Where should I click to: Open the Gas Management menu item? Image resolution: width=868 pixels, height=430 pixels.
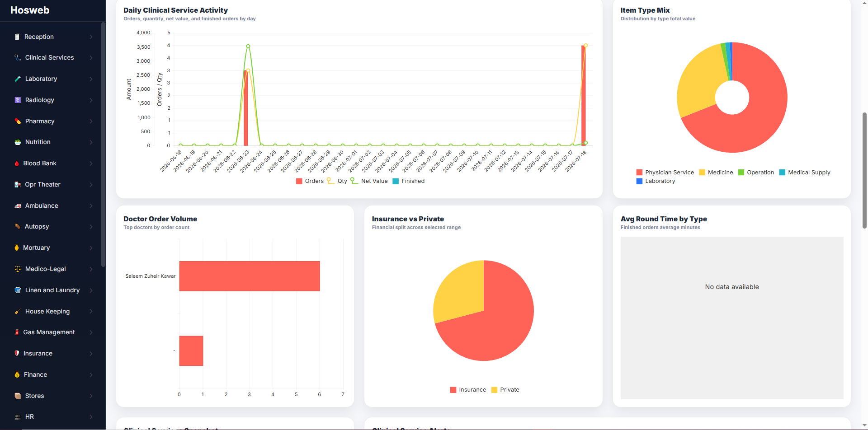pos(53,332)
